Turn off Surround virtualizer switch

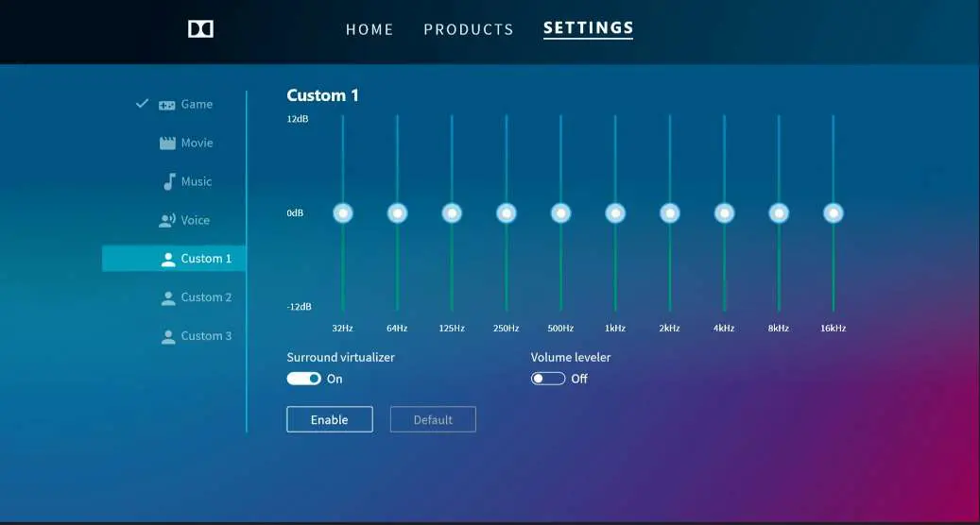303,379
